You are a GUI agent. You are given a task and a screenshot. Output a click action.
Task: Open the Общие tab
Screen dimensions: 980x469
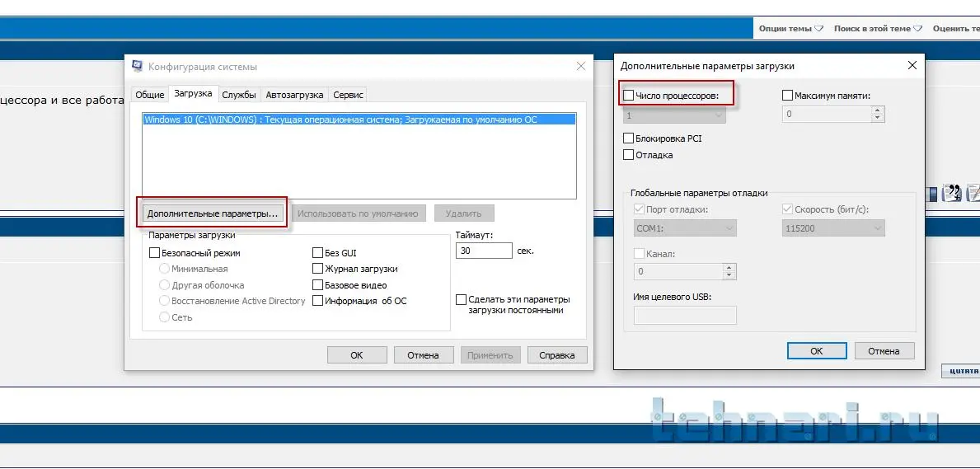(150, 95)
